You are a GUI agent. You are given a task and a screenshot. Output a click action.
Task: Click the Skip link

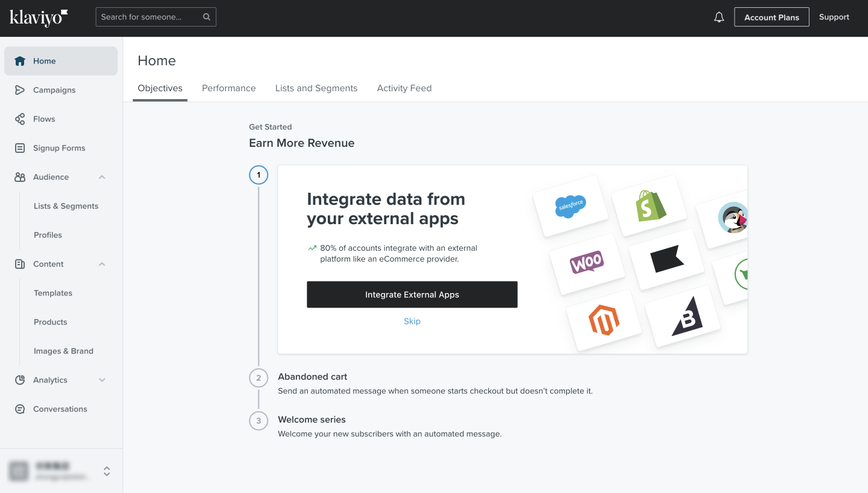pyautogui.click(x=412, y=321)
